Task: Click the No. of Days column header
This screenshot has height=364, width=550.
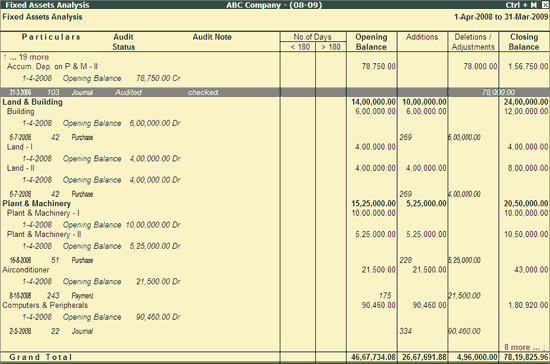Action: point(313,37)
